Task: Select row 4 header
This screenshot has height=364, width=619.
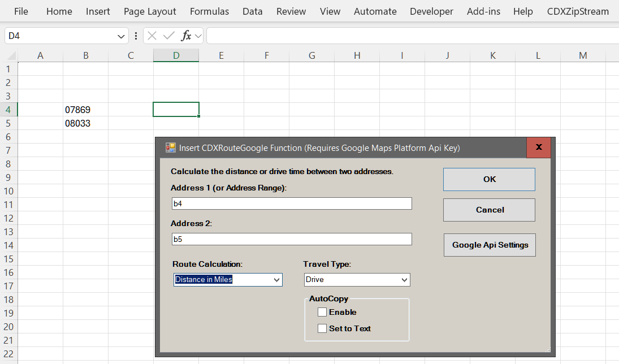Action: click(8, 109)
